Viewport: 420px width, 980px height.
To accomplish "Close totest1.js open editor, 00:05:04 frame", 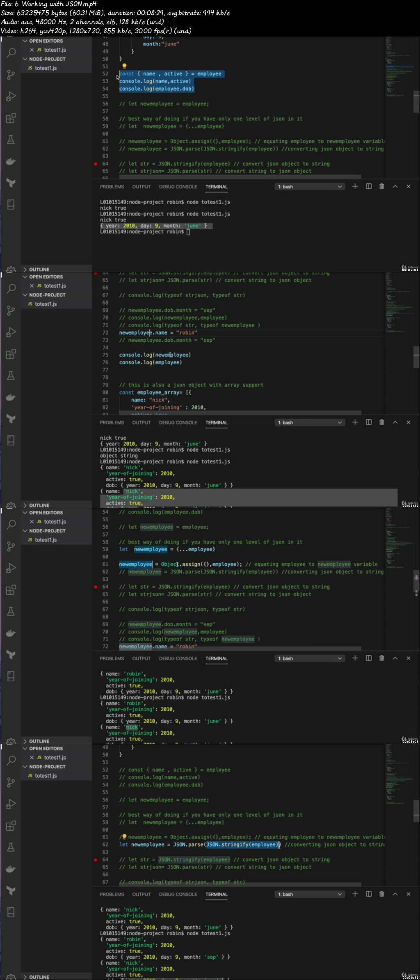I will point(32,522).
